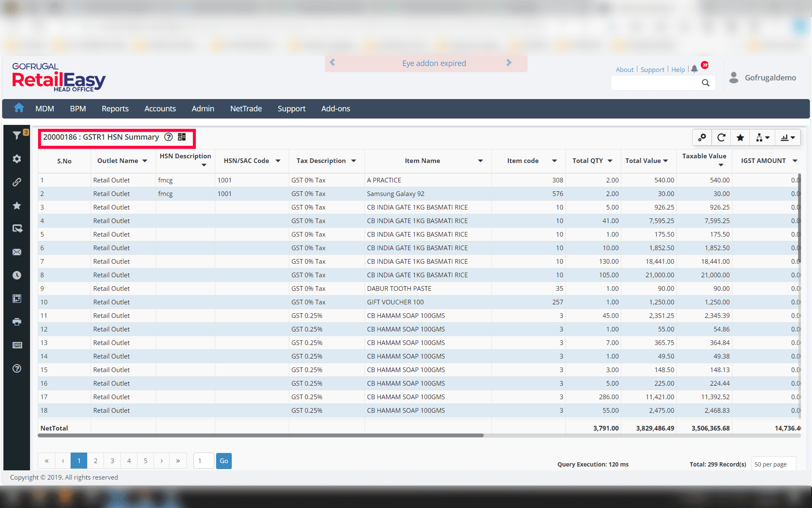Open the sidebar envelope mail icon
This screenshot has height=508, width=812.
pos(17,252)
